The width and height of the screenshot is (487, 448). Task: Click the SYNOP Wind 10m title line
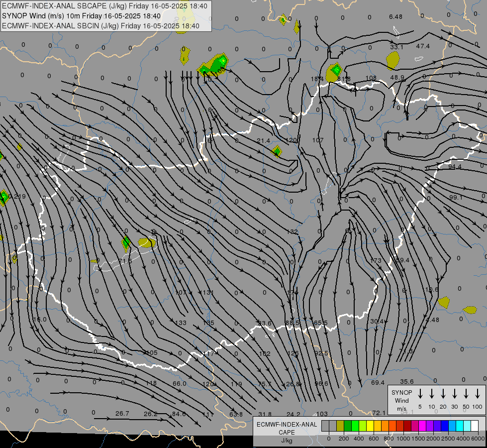click(81, 16)
